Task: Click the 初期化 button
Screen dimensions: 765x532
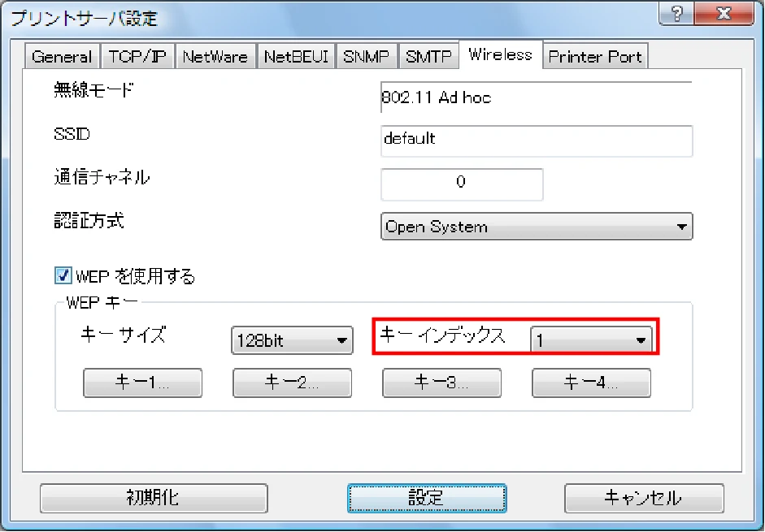Action: [154, 498]
